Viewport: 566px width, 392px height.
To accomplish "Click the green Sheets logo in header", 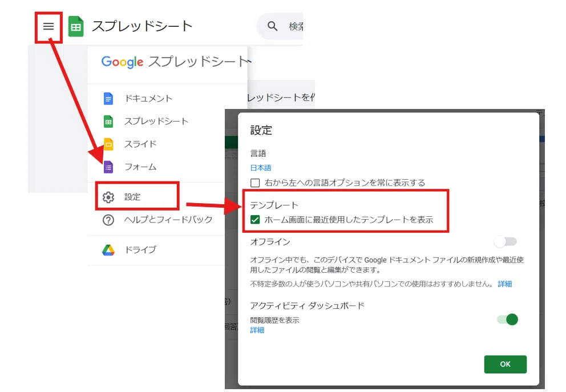I will (x=76, y=26).
